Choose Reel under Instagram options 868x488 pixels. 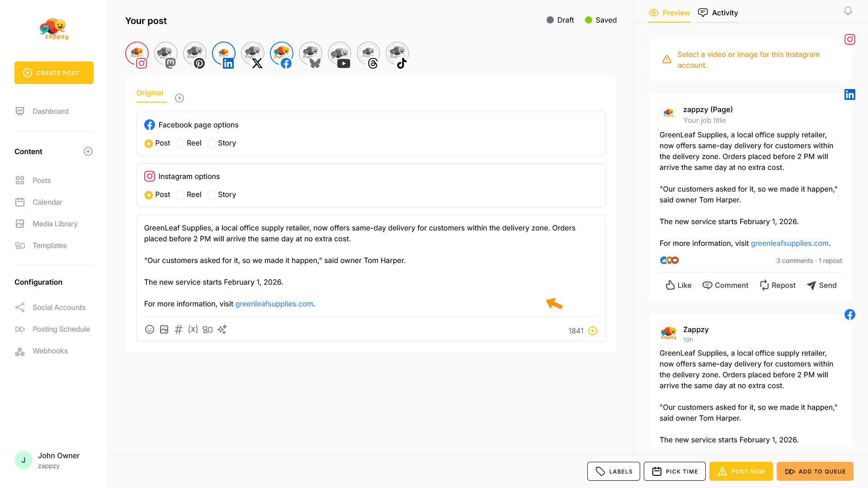180,195
